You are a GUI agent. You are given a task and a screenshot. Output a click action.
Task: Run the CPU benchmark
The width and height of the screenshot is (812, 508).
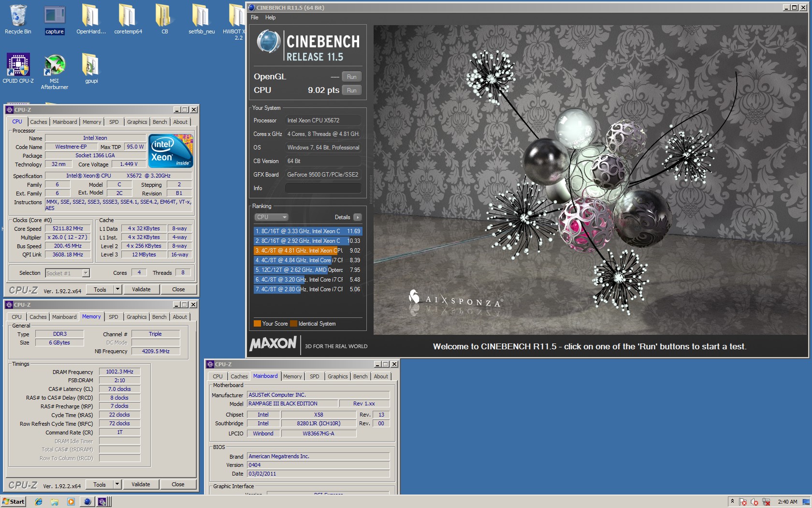point(352,90)
